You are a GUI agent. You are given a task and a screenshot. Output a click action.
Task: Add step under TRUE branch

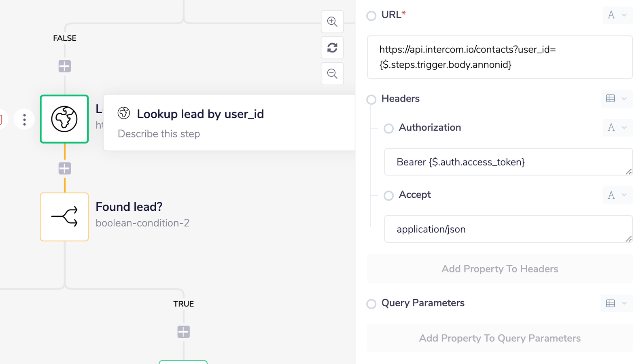pyautogui.click(x=183, y=332)
